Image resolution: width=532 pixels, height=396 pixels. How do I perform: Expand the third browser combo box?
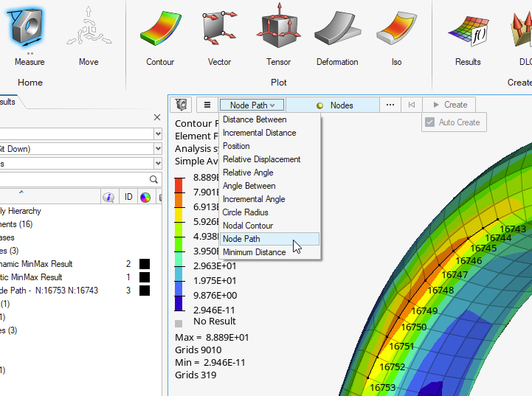click(158, 164)
